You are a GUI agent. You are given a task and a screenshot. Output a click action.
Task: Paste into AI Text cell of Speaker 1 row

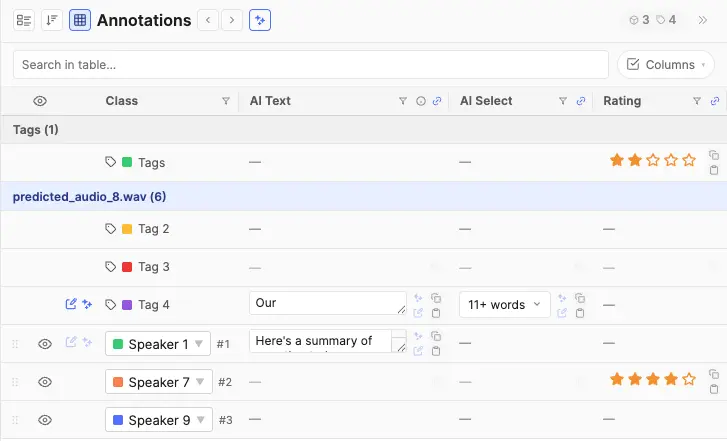[x=436, y=351]
